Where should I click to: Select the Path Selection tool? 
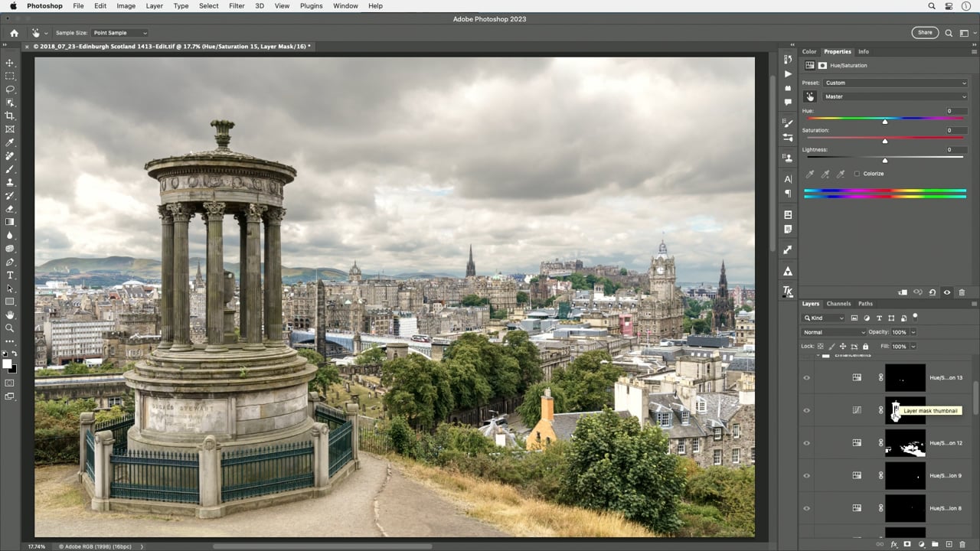pyautogui.click(x=10, y=289)
